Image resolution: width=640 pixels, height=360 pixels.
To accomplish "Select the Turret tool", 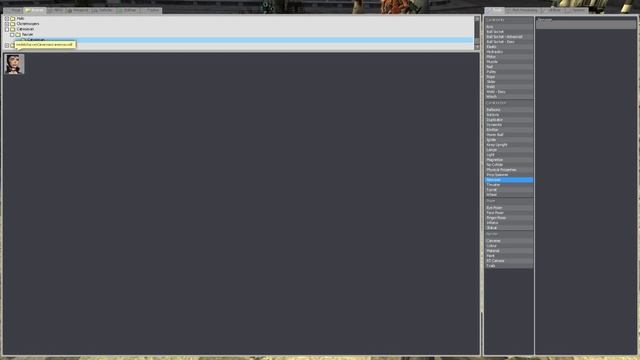I will pos(509,190).
